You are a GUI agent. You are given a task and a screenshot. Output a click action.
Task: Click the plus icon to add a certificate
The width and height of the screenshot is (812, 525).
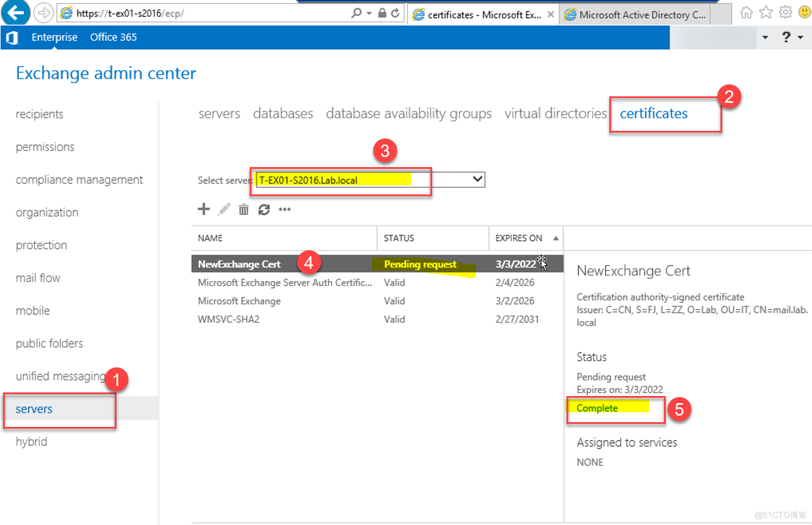pyautogui.click(x=203, y=209)
